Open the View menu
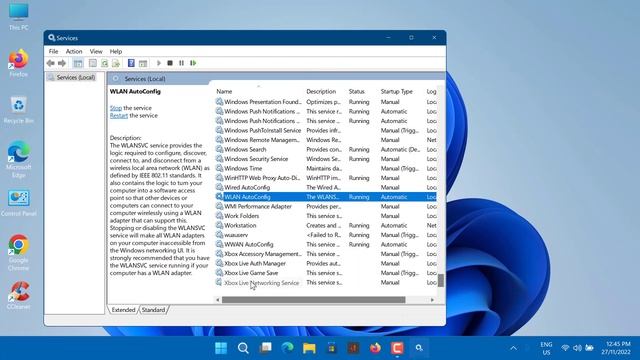The image size is (640, 360). coord(96,51)
